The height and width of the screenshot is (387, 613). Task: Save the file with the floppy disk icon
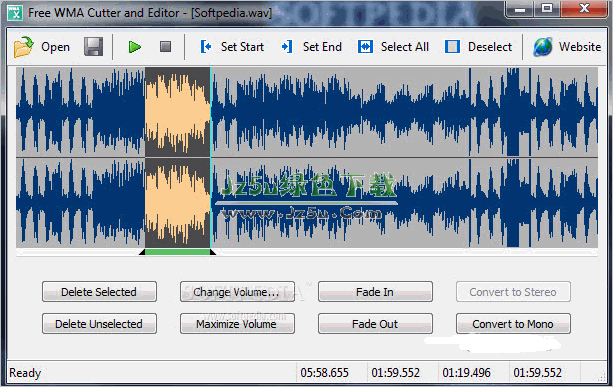point(93,47)
